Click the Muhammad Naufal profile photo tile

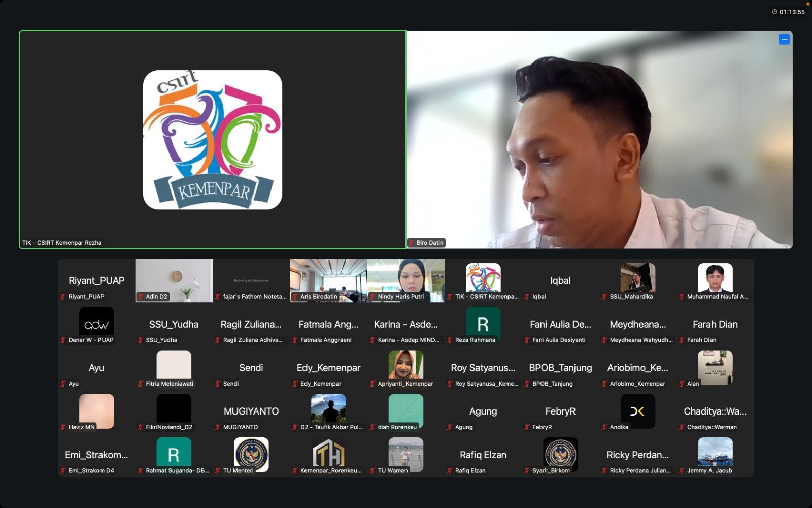click(x=715, y=277)
